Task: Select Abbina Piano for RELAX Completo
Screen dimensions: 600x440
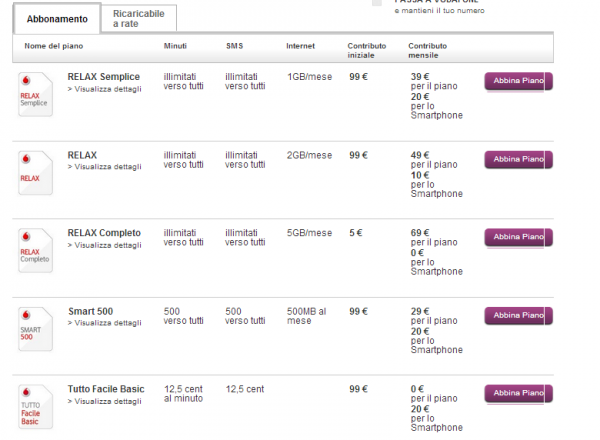Action: coord(518,237)
